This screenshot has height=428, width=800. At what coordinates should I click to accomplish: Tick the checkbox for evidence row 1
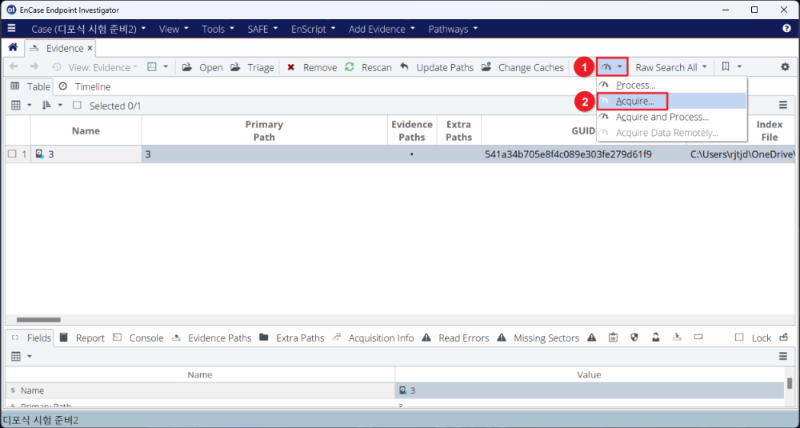click(x=12, y=154)
